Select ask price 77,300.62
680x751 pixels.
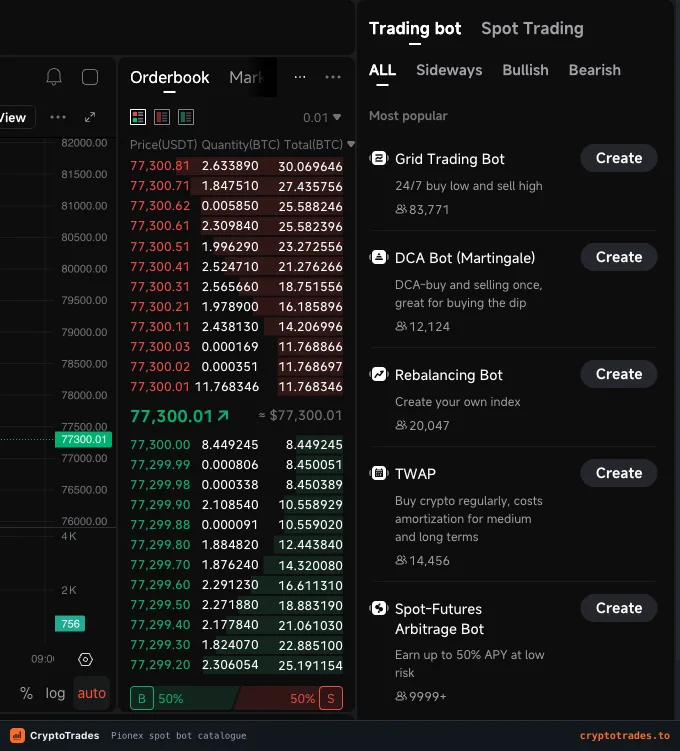(x=160, y=206)
